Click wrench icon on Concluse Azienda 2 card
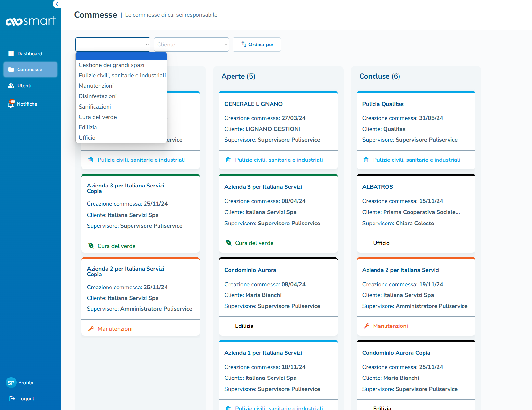The image size is (532, 410). (x=366, y=326)
